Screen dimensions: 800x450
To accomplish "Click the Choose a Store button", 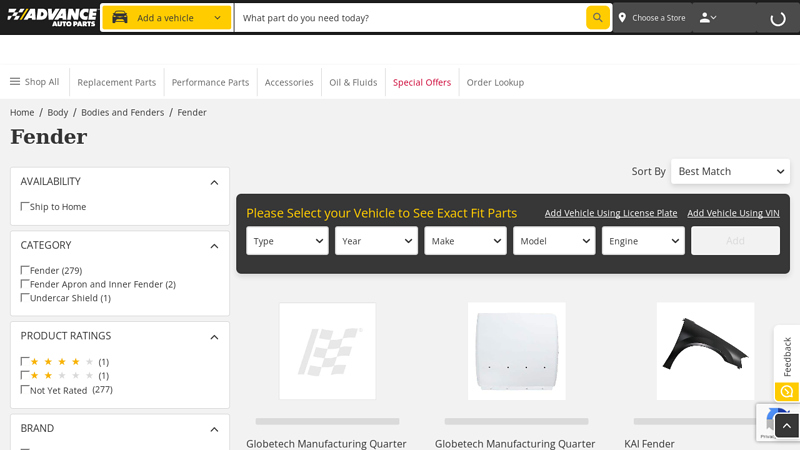I will pos(652,18).
